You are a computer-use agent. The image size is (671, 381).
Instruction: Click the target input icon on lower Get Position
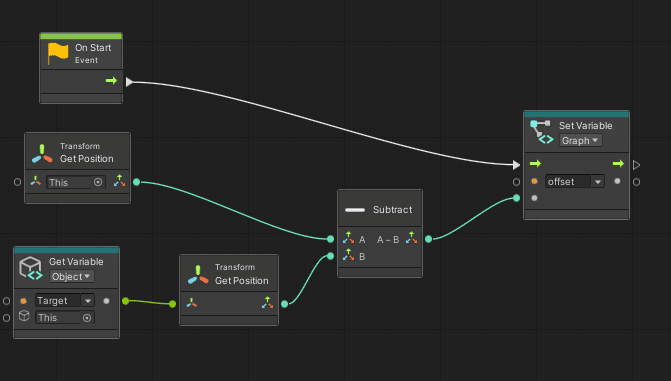pos(192,303)
